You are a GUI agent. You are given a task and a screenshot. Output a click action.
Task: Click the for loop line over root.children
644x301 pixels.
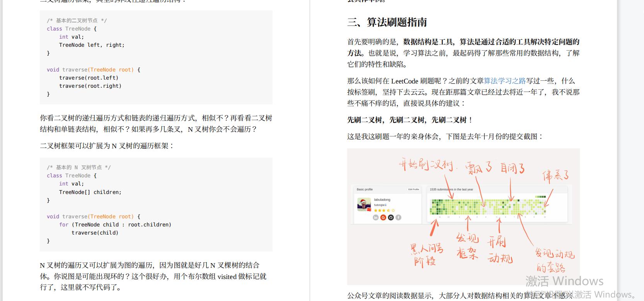click(115, 224)
